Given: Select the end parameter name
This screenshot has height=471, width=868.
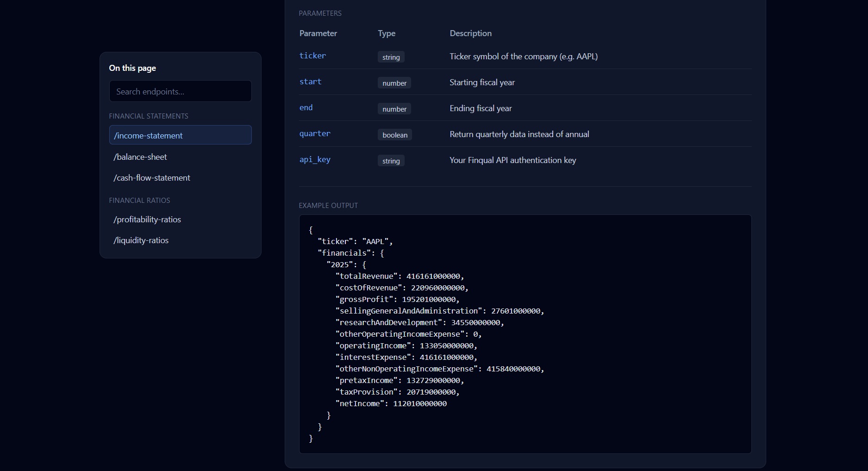Looking at the screenshot, I should point(306,107).
